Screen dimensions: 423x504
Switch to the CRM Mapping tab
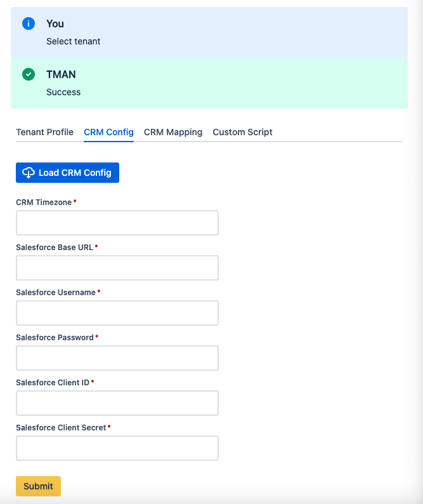(x=173, y=132)
